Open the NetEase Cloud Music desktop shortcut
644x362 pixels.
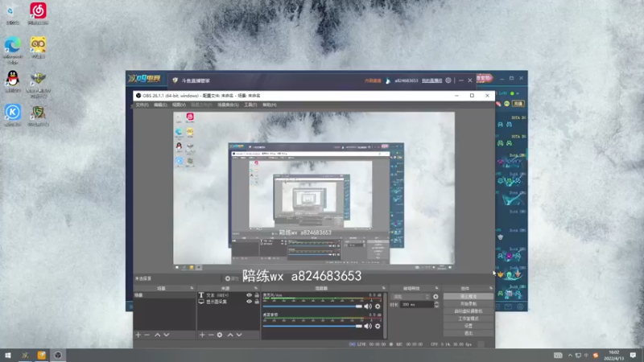pyautogui.click(x=38, y=13)
